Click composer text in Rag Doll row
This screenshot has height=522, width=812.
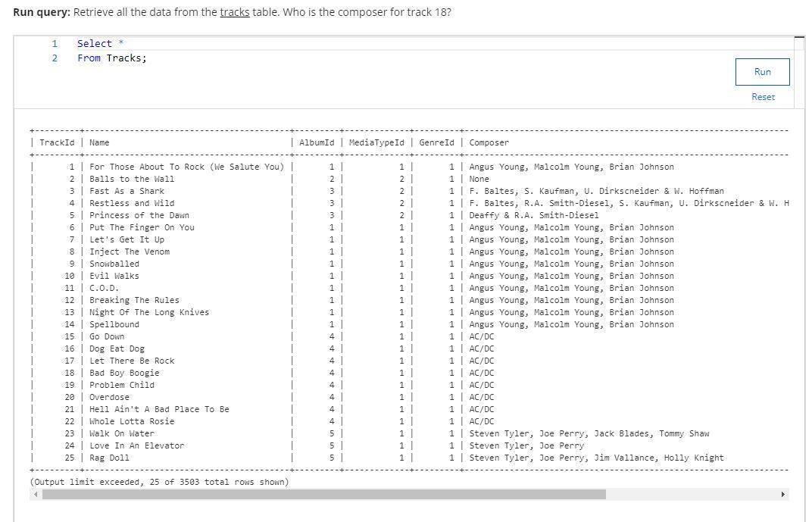[x=597, y=458]
